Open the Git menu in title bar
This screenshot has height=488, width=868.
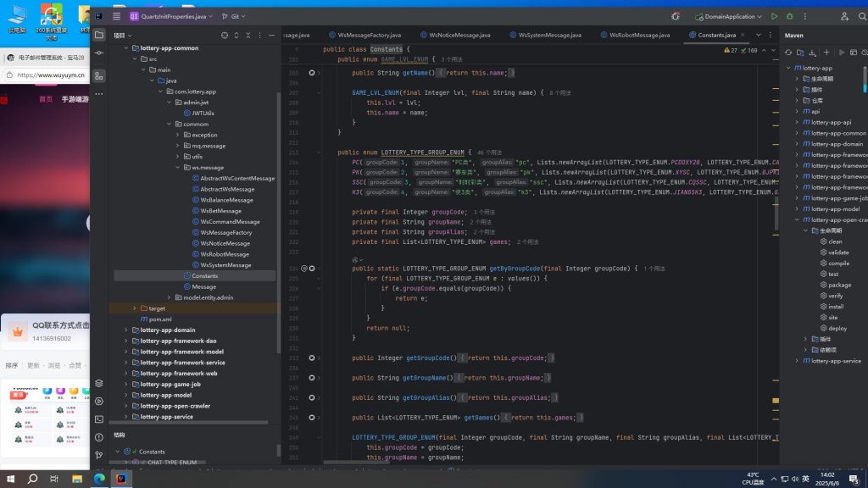234,17
